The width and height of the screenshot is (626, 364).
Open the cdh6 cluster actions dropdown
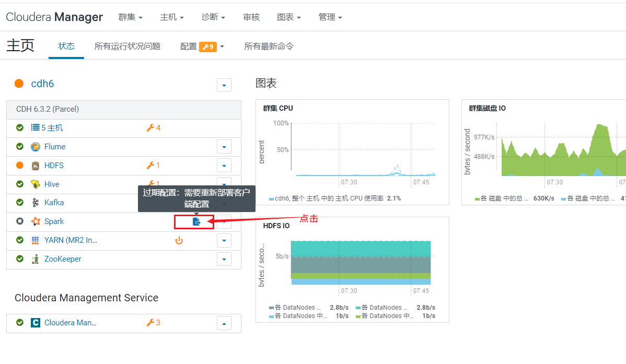[x=224, y=85]
